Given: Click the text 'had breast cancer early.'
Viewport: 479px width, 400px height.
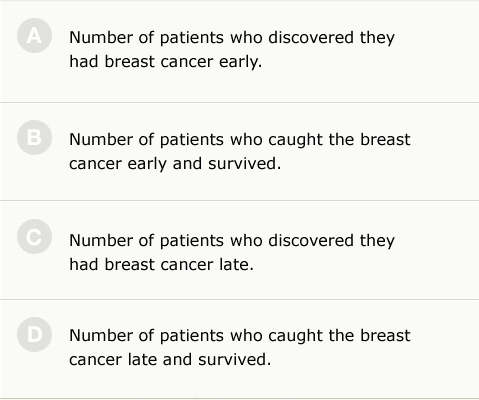Looking at the screenshot, I should pos(166,62).
